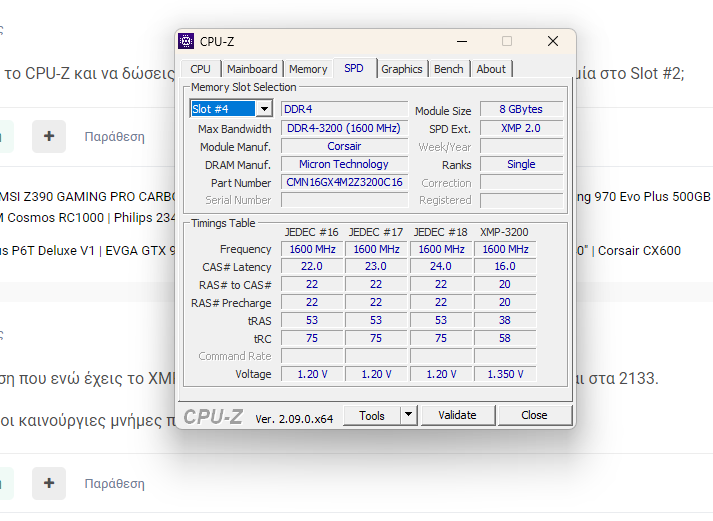Click the DDR4 memory type field

pos(344,109)
